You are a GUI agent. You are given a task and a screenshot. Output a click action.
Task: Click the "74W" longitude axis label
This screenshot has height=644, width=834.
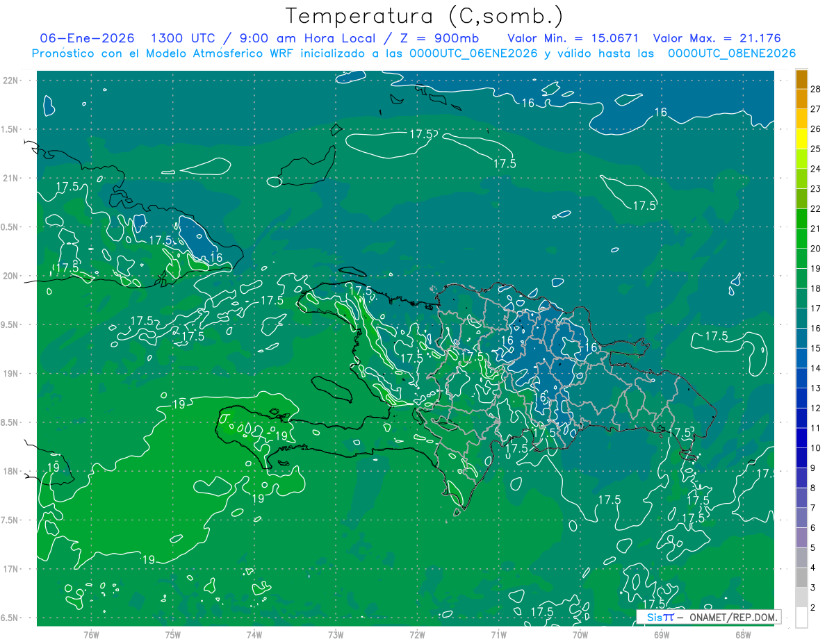(254, 635)
